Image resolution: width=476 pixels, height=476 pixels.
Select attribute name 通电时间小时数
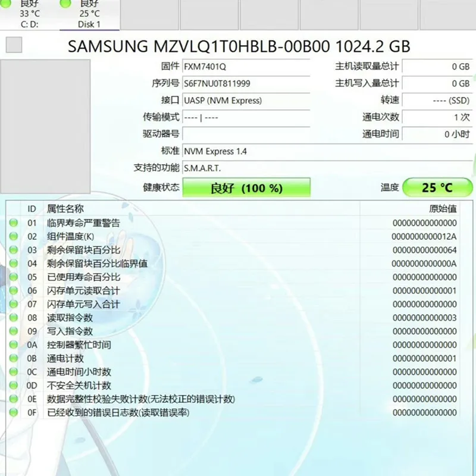click(79, 372)
